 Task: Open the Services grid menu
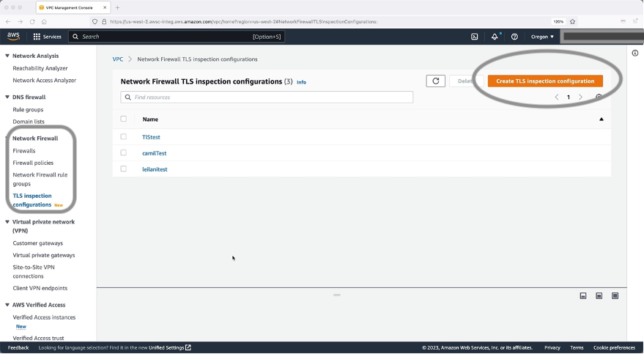pyautogui.click(x=47, y=37)
